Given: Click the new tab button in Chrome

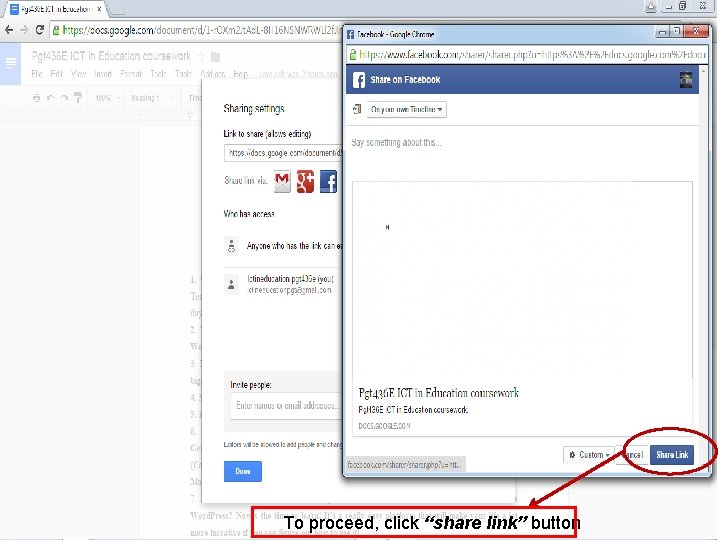Looking at the screenshot, I should 118,8.
